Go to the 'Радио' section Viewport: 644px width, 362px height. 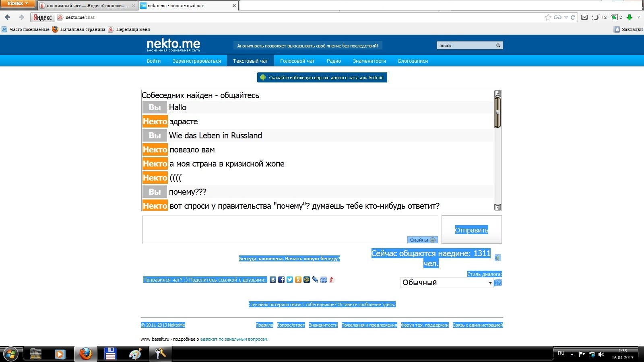pyautogui.click(x=334, y=61)
